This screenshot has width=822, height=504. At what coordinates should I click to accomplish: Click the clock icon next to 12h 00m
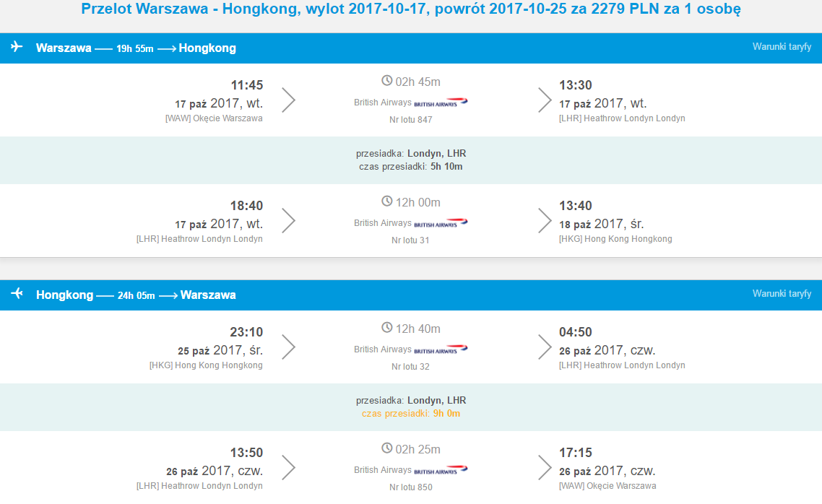[x=387, y=201]
